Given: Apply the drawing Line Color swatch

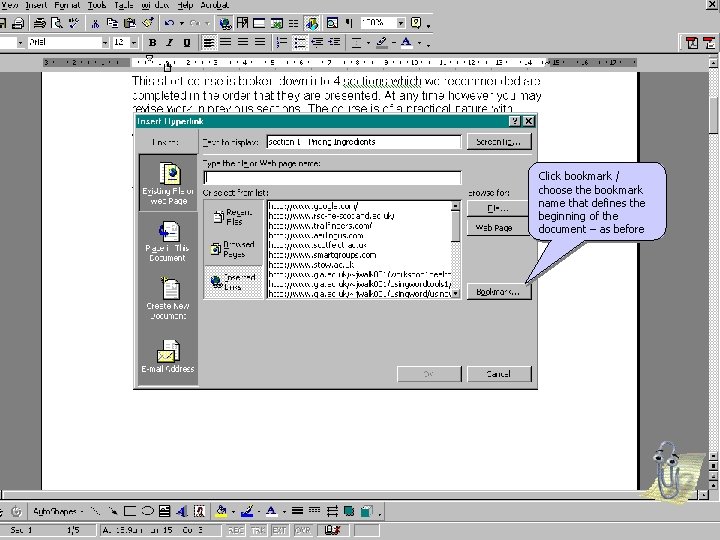Looking at the screenshot, I should 247,511.
